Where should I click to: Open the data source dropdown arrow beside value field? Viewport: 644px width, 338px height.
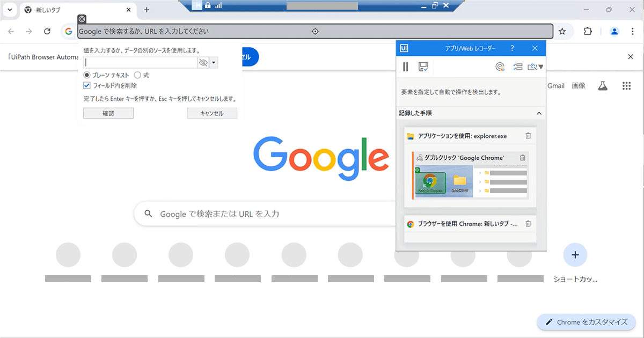214,63
